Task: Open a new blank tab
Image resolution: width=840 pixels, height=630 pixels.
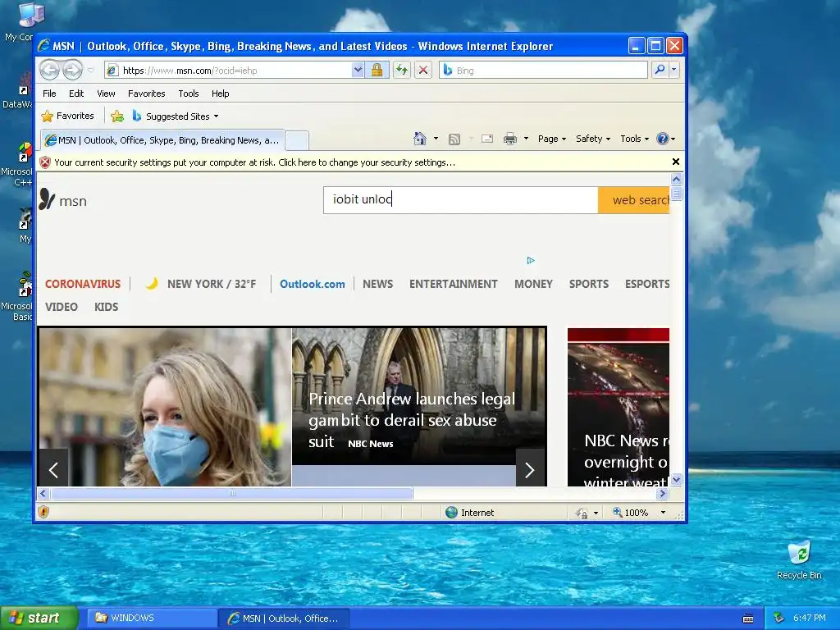Action: coord(297,141)
